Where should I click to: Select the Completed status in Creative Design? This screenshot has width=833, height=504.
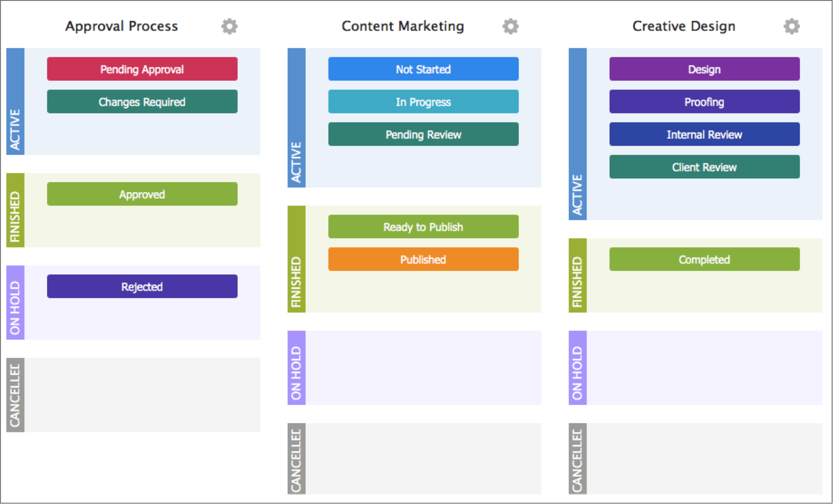click(704, 259)
